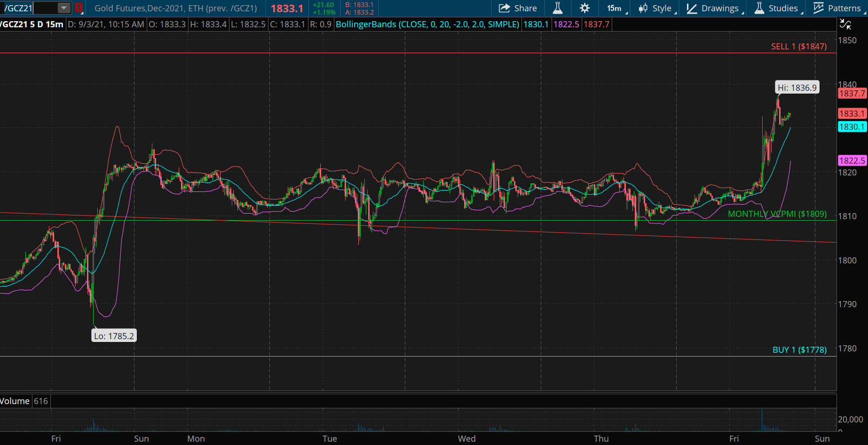Click the red 1837.7 price axis tag

(x=852, y=93)
